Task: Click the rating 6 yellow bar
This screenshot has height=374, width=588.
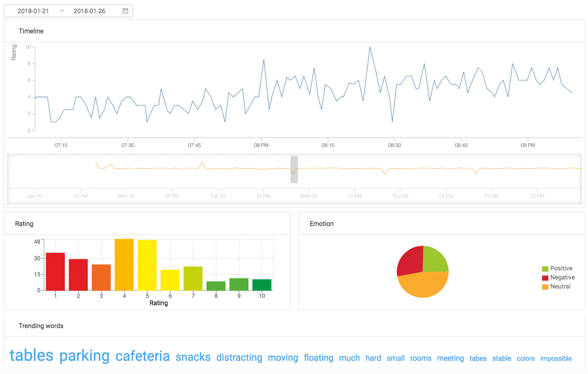Action: coord(170,280)
